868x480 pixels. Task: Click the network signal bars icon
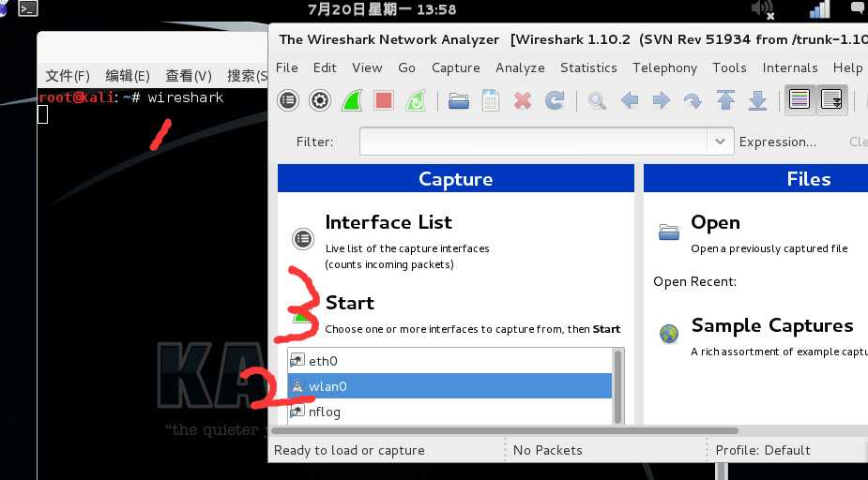[x=819, y=8]
